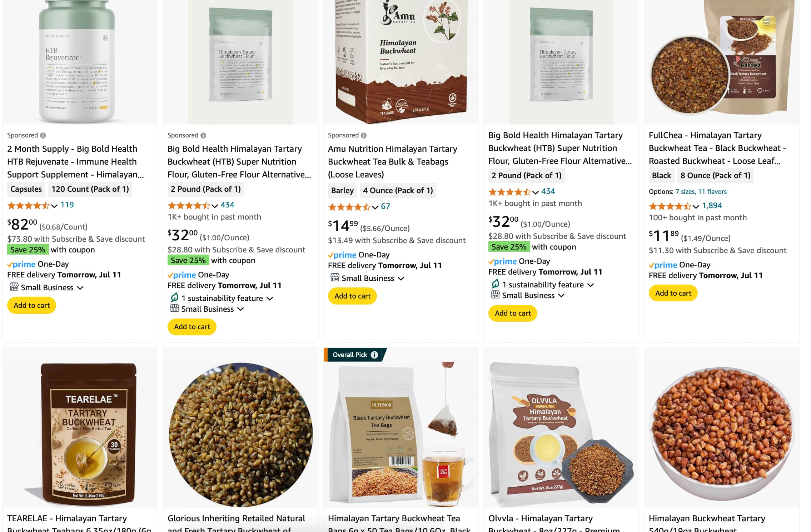811x532 pixels.
Task: Click the Small Business storefront icon under HTB Rejuvenate
Action: (14, 287)
